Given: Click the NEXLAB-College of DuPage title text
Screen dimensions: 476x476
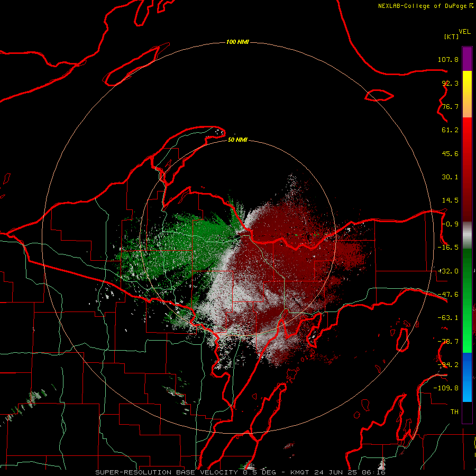Looking at the screenshot, I should (425, 6).
